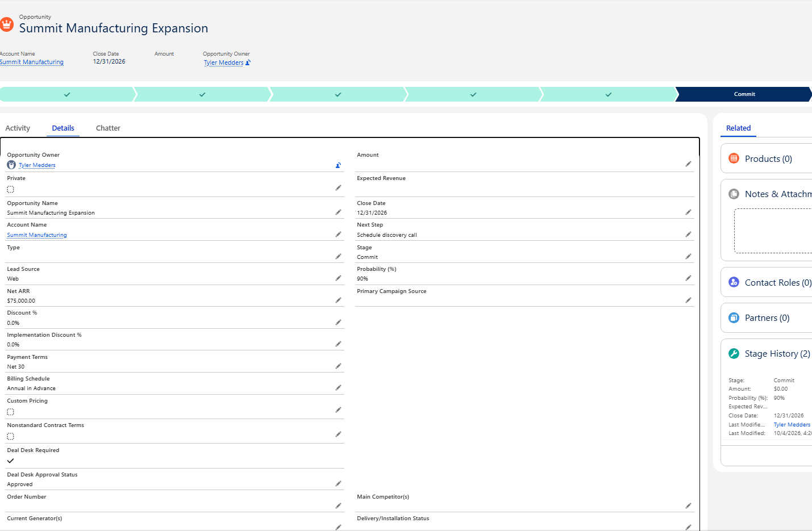Edit Probability (%) pencil icon
Image resolution: width=812 pixels, height=531 pixels.
tap(688, 278)
